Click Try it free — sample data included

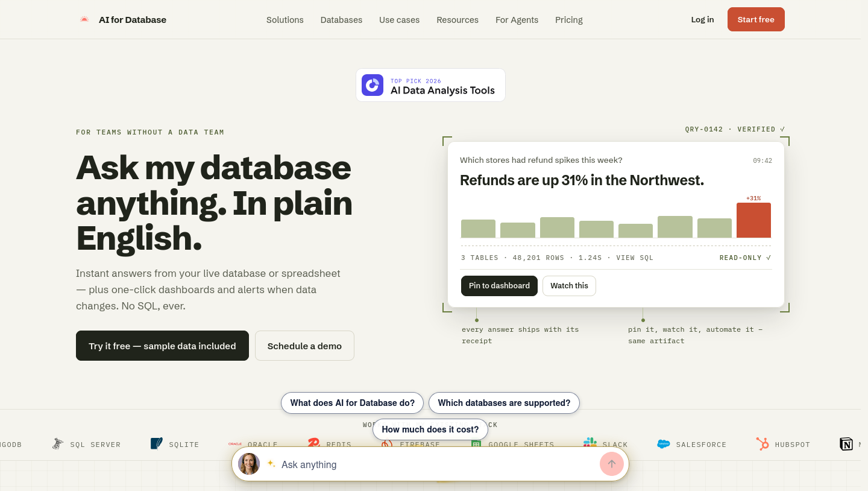[162, 346]
